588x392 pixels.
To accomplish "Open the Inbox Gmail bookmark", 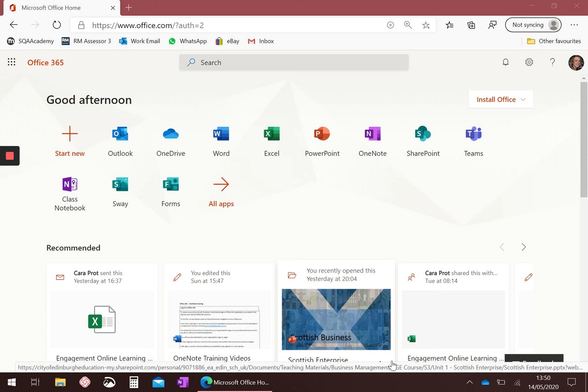I will tap(261, 41).
